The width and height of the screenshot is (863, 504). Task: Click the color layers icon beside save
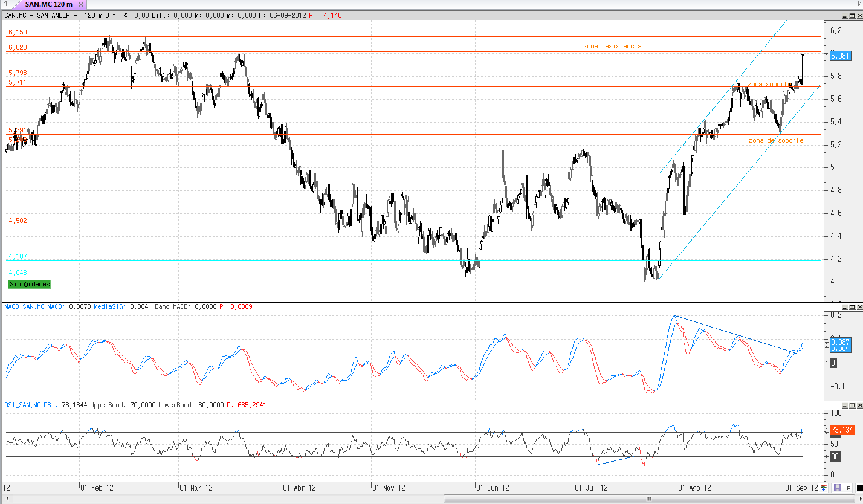click(x=823, y=488)
